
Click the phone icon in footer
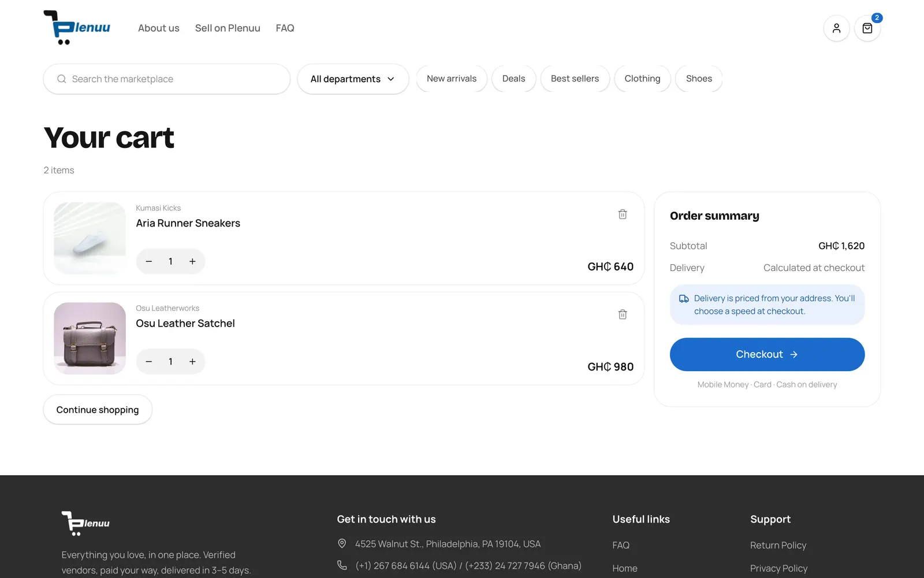tap(342, 565)
